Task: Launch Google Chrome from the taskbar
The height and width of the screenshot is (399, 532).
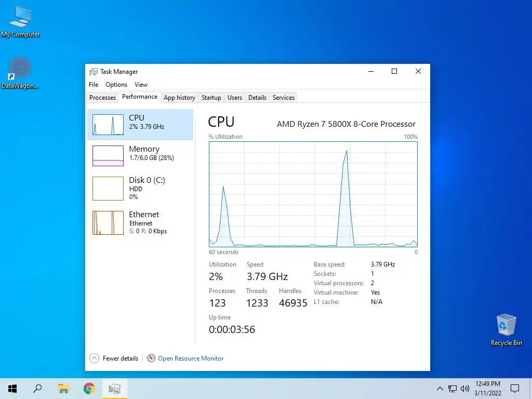Action: point(89,389)
